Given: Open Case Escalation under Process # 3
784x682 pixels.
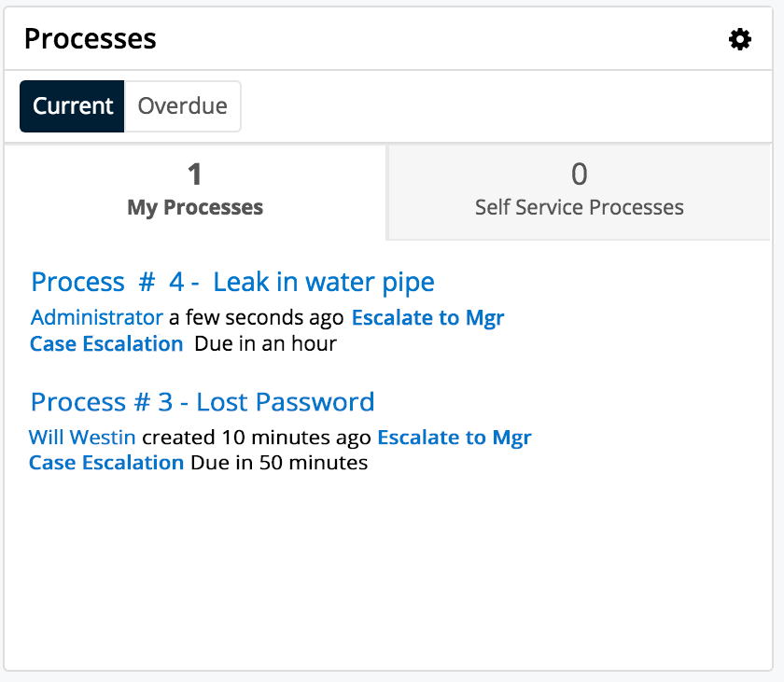Looking at the screenshot, I should click(x=105, y=463).
